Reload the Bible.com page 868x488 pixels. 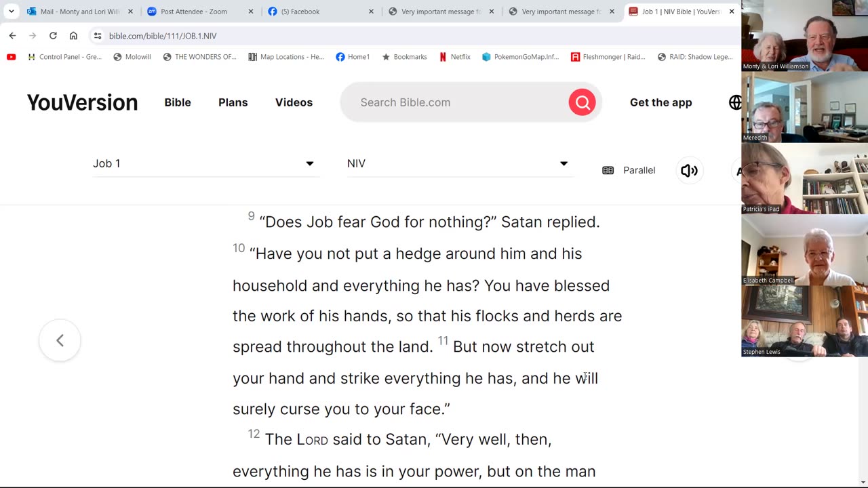[x=53, y=35]
